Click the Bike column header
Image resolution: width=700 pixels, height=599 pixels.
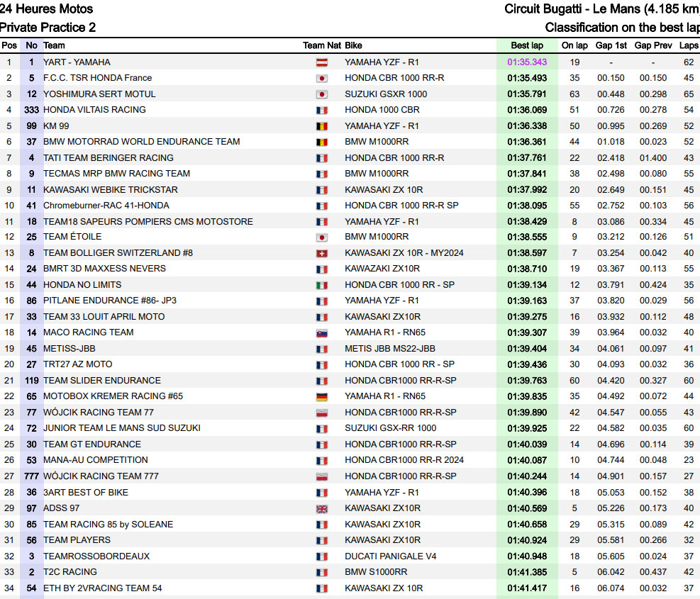click(x=355, y=45)
